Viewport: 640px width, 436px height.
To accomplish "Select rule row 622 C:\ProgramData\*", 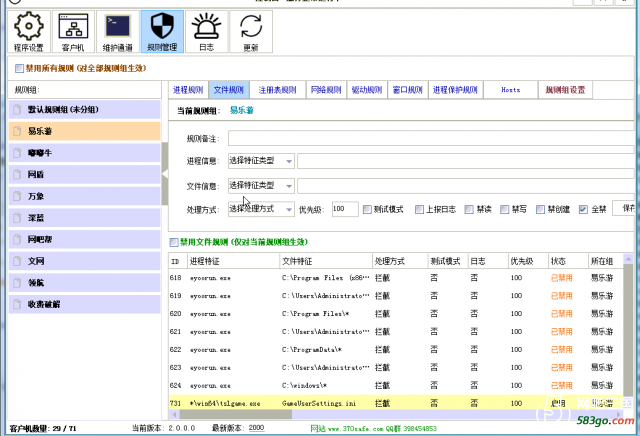I will coord(396,350).
